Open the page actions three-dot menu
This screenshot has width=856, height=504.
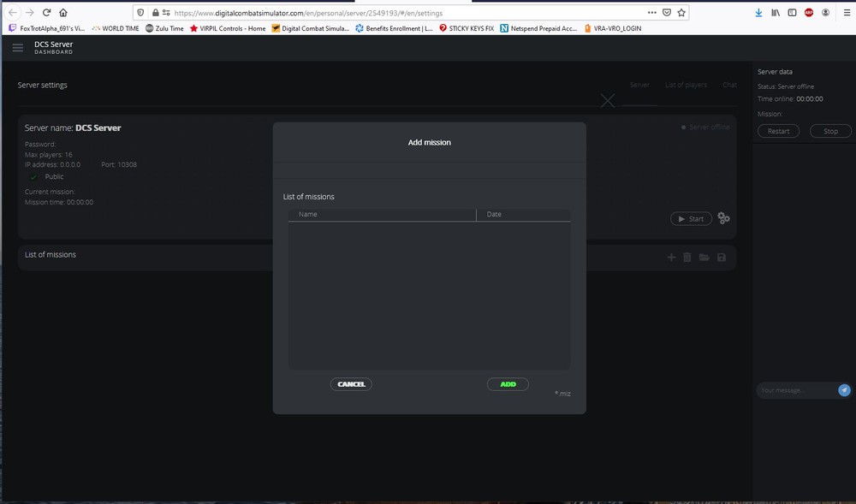click(x=651, y=13)
